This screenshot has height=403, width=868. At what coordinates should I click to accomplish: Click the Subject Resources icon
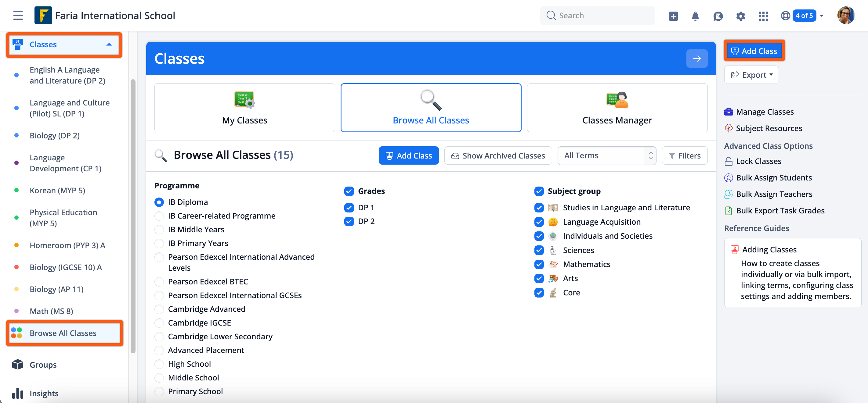coord(728,128)
